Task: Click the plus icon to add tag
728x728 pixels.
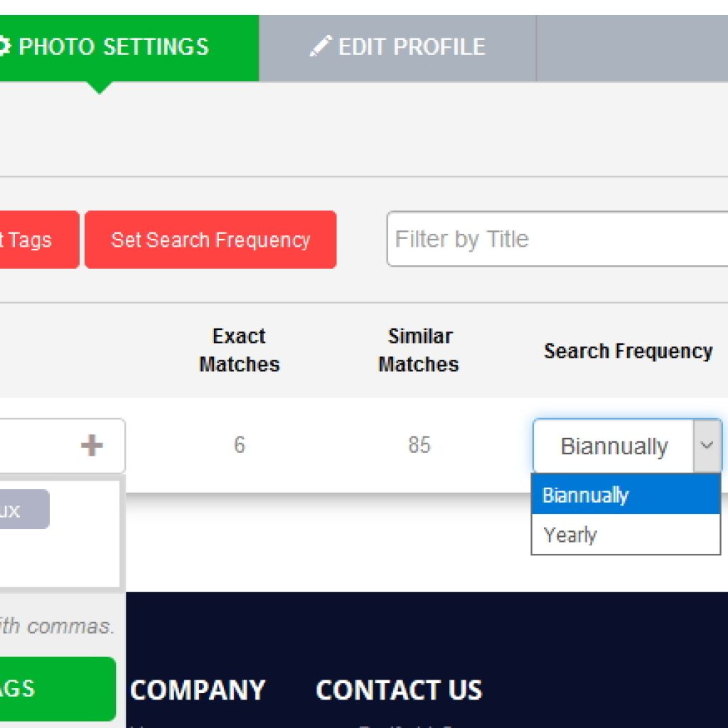Action: coord(92,446)
